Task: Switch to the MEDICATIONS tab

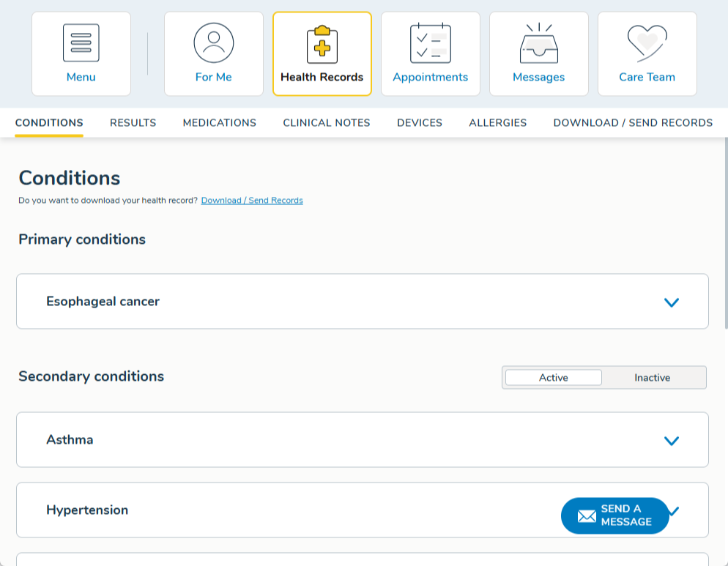Action: point(219,122)
